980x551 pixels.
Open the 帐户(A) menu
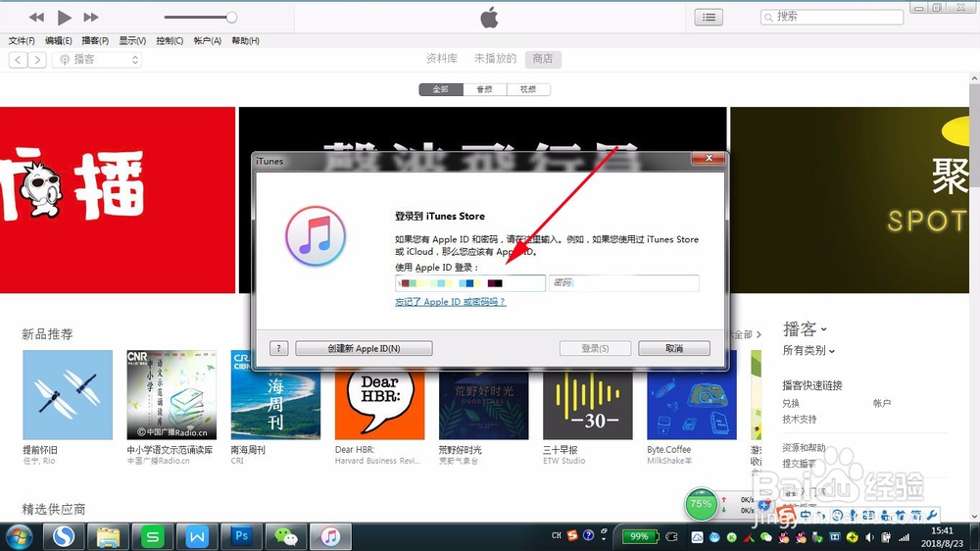point(208,40)
